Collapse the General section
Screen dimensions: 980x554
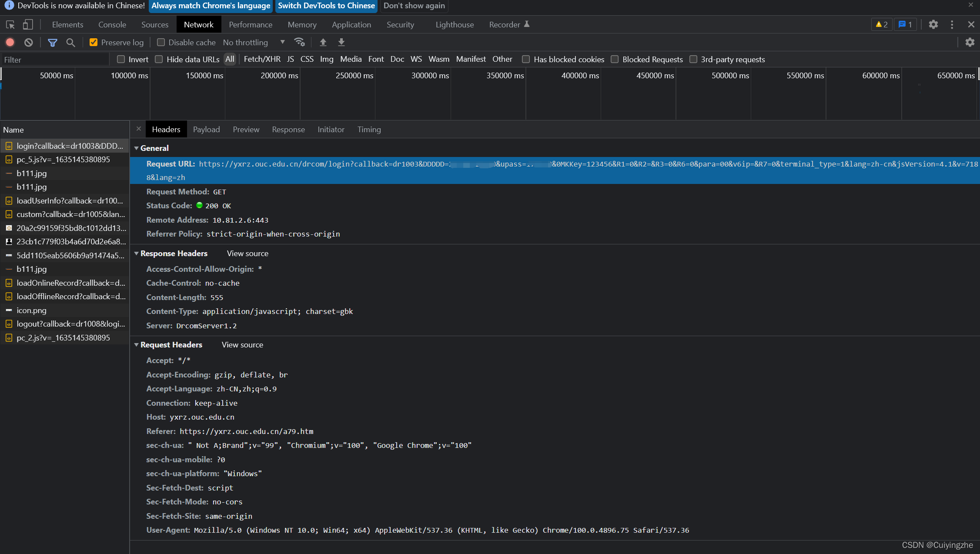[x=137, y=148]
